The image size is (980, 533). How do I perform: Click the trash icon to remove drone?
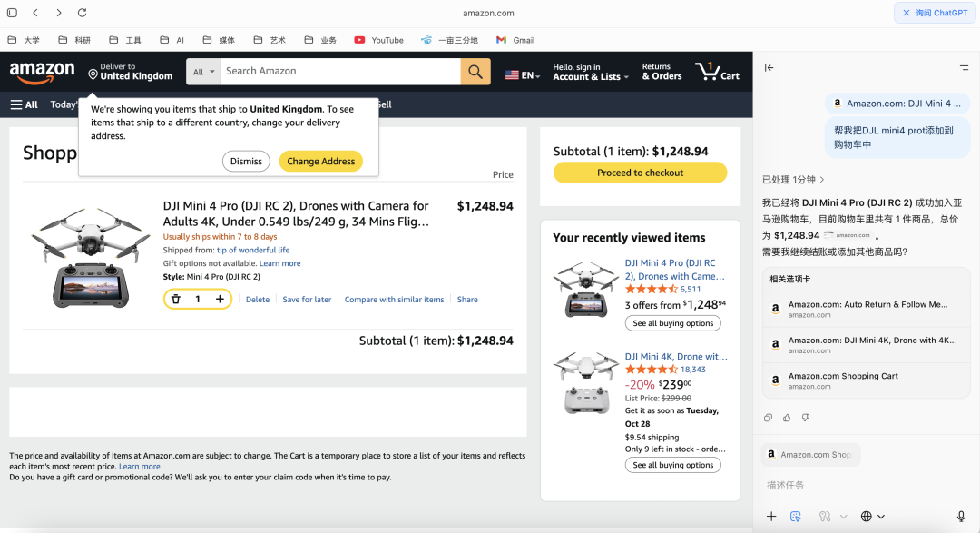click(x=176, y=299)
